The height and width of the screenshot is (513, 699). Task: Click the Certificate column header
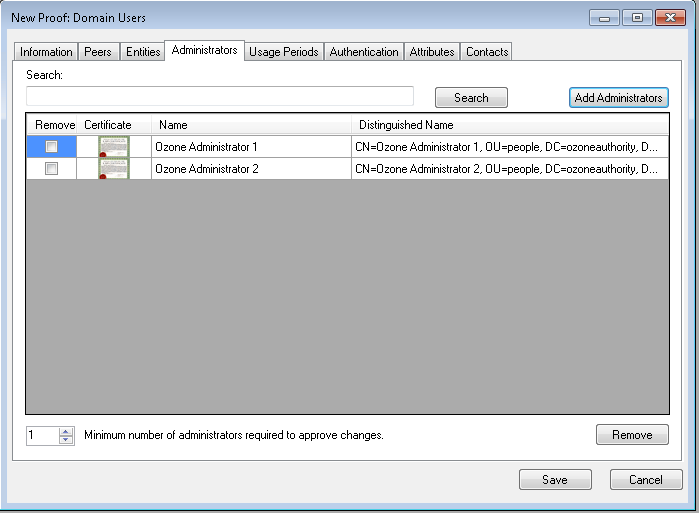pos(114,125)
